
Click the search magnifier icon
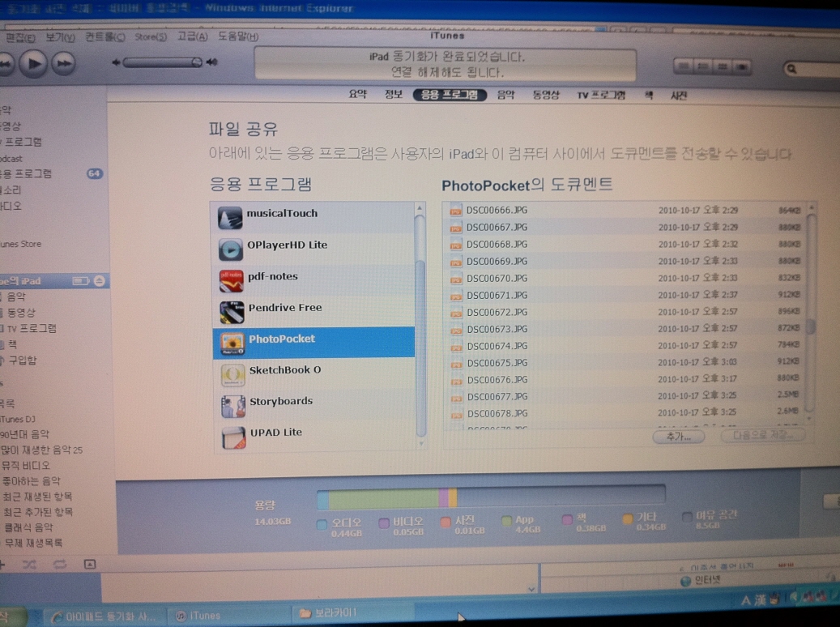pos(791,69)
